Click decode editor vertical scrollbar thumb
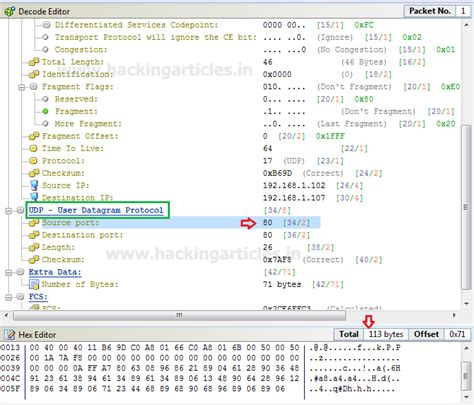Viewport: 474px width, 405px height. coord(466,207)
